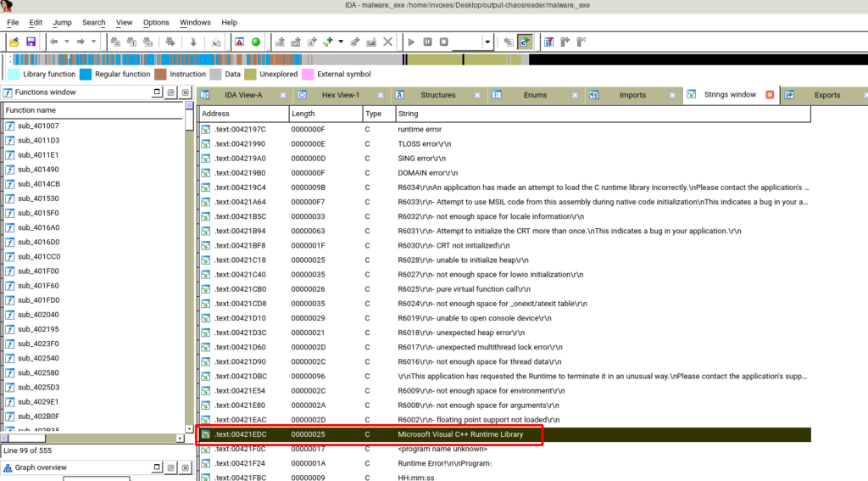Close the Structures tab
The image size is (868, 481).
click(477, 95)
